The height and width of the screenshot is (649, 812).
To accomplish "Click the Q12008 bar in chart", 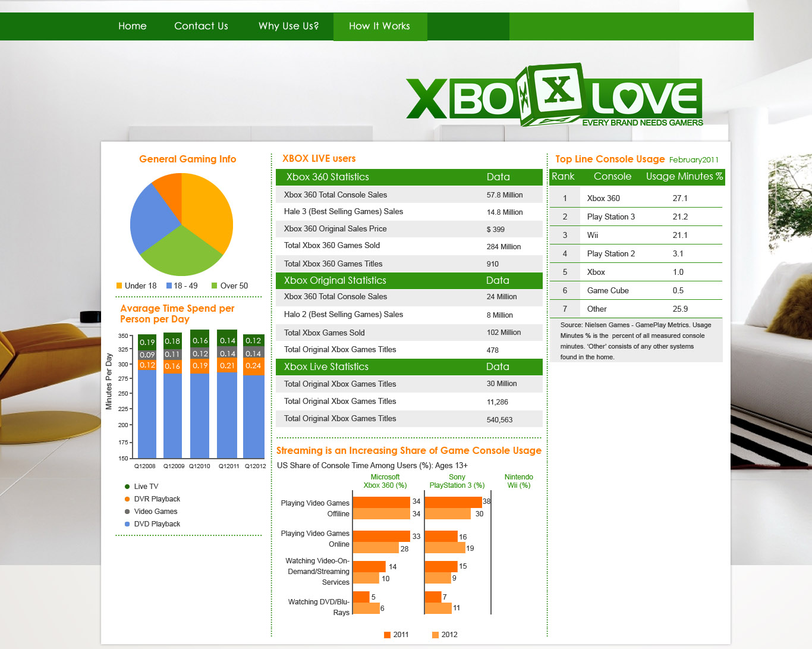I will pyautogui.click(x=147, y=396).
